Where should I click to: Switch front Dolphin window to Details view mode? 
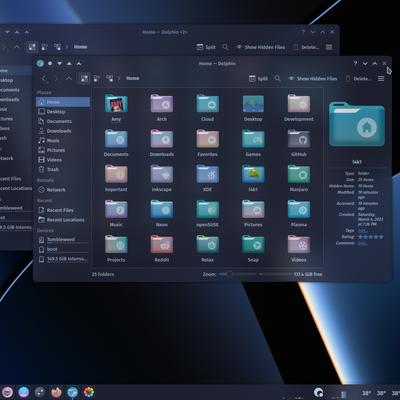[x=109, y=78]
